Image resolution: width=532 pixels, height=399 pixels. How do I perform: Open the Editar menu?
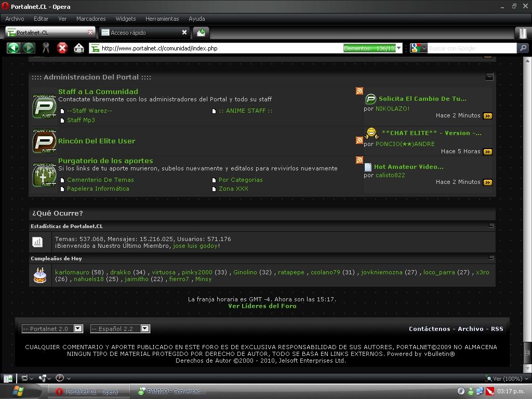(41, 19)
